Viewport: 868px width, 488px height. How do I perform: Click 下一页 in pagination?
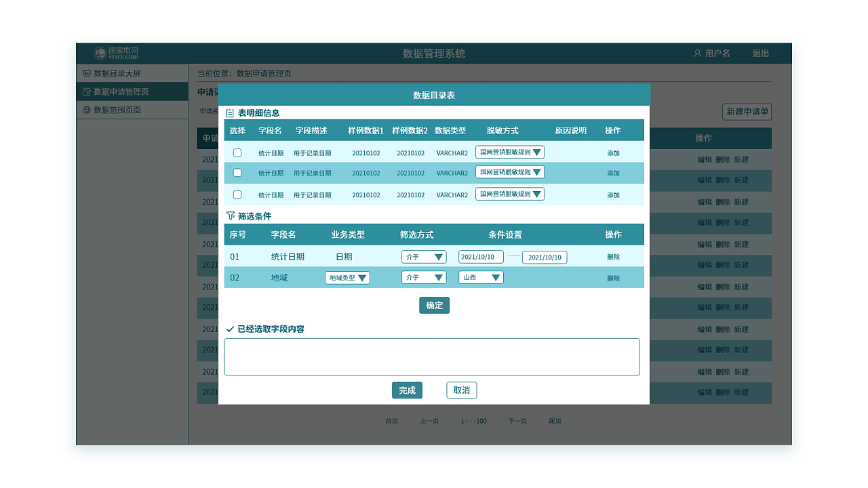coord(517,421)
